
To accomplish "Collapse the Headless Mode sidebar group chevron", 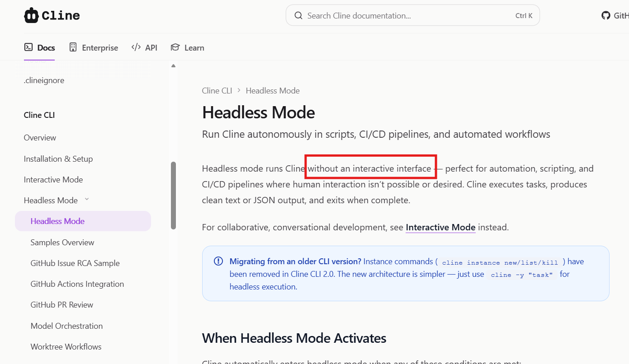I will click(87, 200).
